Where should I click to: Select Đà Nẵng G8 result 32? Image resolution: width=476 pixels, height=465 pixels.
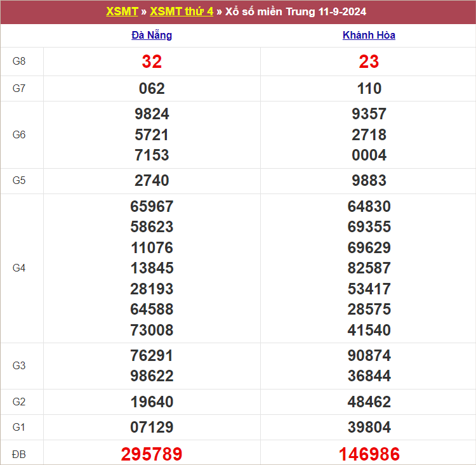152,62
